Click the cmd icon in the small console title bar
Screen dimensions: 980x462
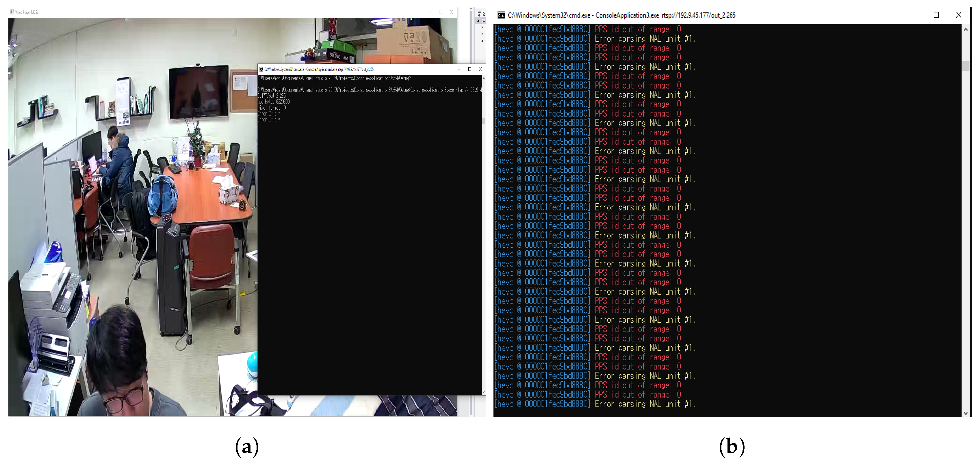click(x=261, y=69)
